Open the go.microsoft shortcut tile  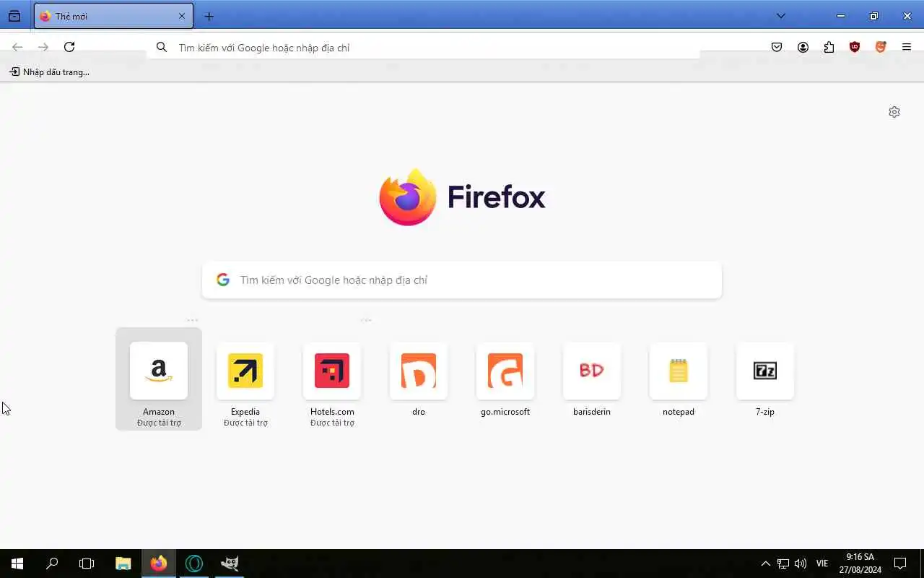(505, 379)
